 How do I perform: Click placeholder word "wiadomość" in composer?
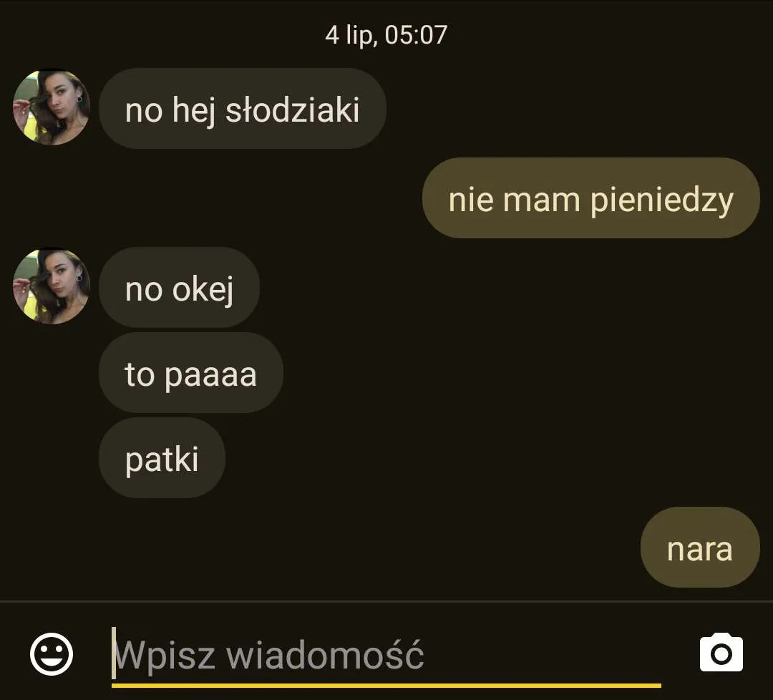pyautogui.click(x=325, y=654)
